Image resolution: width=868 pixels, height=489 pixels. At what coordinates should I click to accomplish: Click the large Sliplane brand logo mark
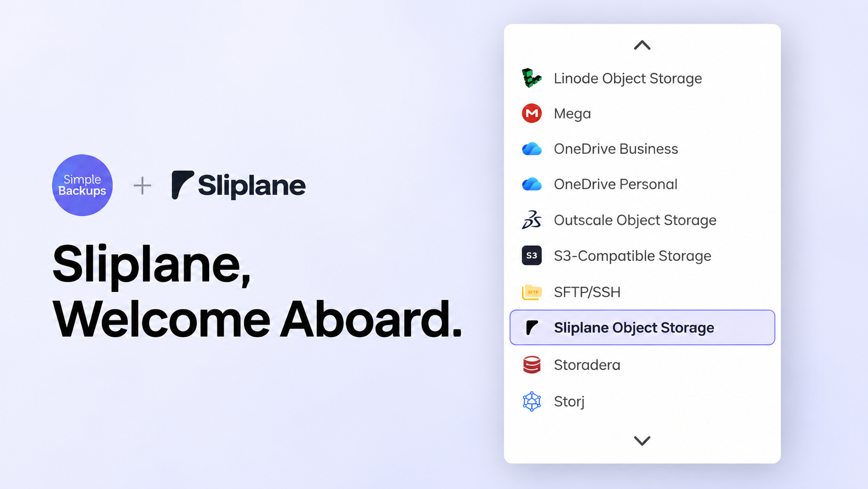pos(183,185)
